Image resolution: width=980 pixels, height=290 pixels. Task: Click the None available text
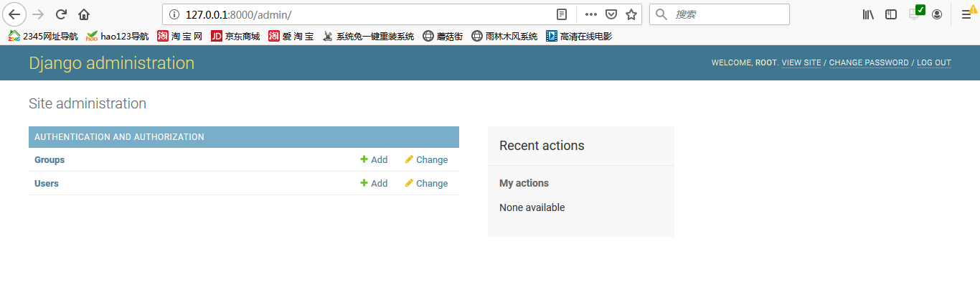click(x=532, y=207)
